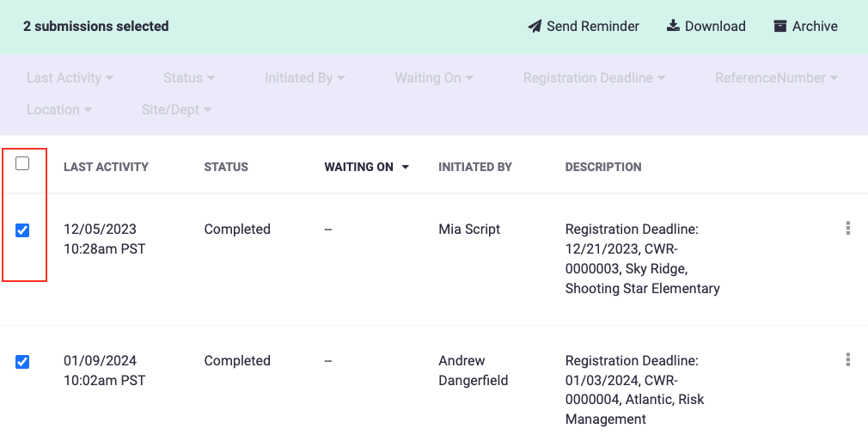This screenshot has height=435, width=868.
Task: Click the Last Activity column header
Action: pyautogui.click(x=106, y=167)
